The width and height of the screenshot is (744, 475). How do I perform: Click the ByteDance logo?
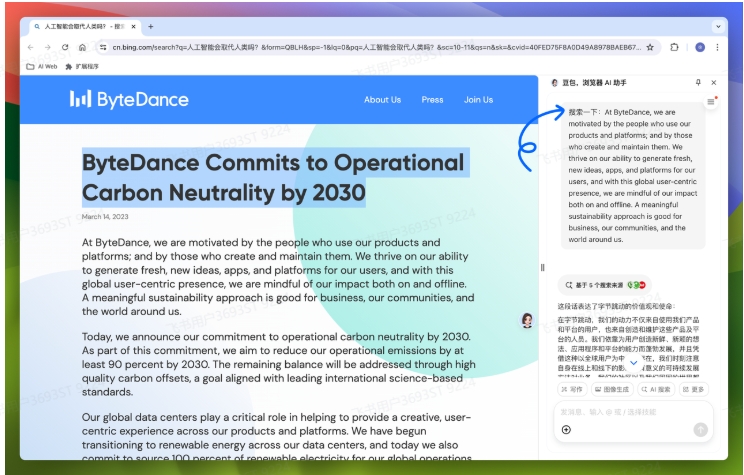[x=129, y=100]
